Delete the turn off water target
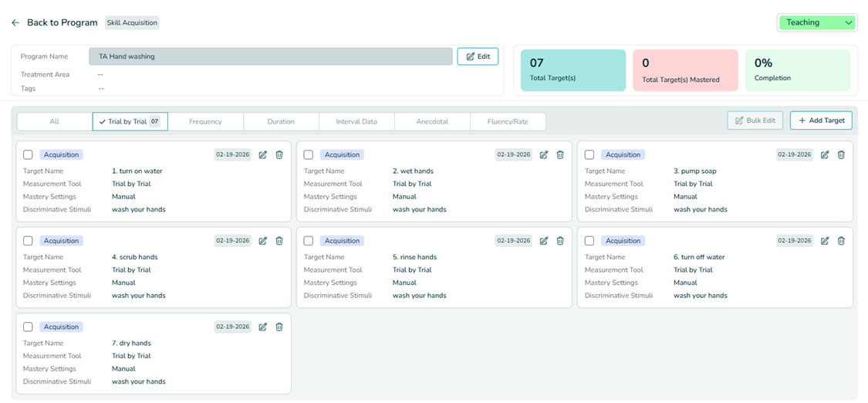The height and width of the screenshot is (403, 868). coord(841,241)
